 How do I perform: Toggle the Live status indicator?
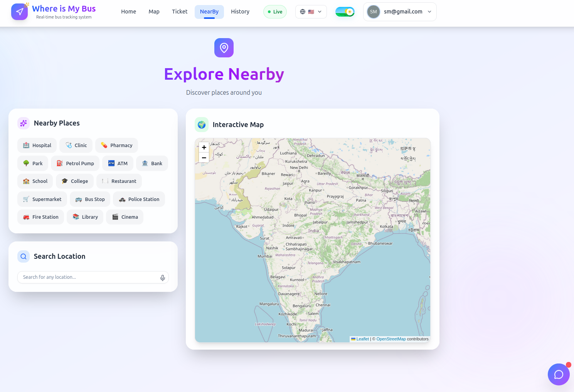coord(275,12)
